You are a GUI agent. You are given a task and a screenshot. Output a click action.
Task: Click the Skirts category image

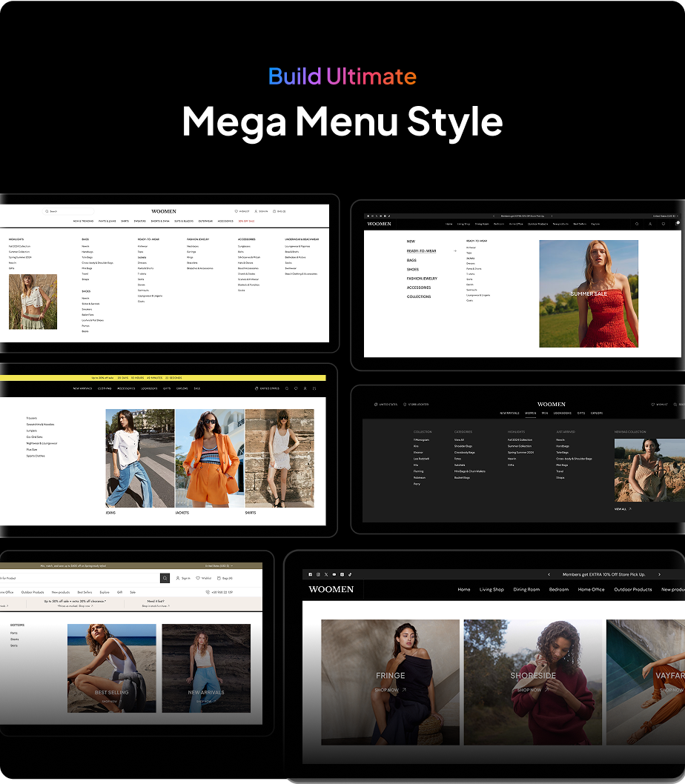[x=279, y=458]
